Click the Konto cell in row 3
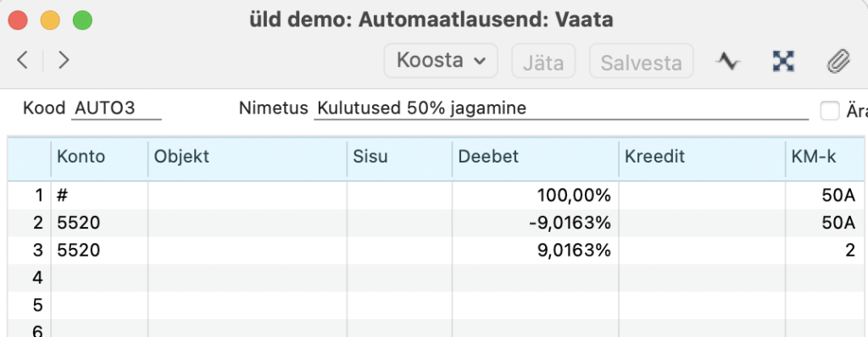This screenshot has height=337, width=868. 99,251
